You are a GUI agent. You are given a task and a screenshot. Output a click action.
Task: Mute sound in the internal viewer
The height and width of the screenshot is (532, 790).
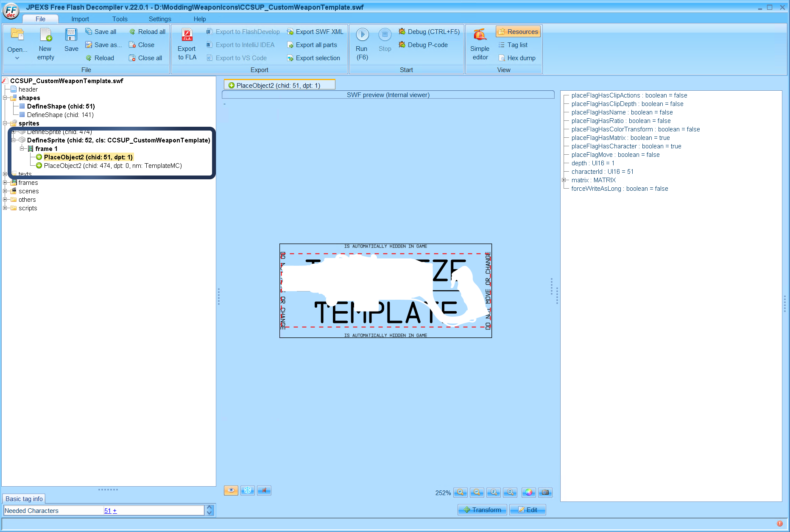pyautogui.click(x=264, y=490)
